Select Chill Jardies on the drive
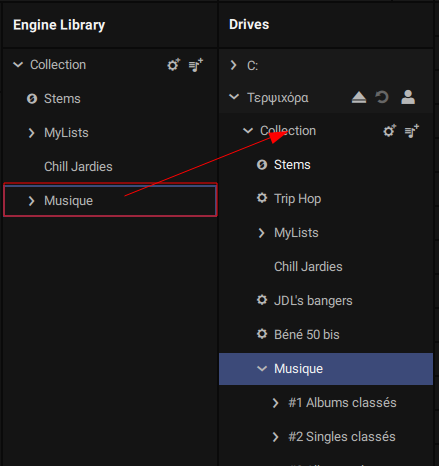The width and height of the screenshot is (439, 466). pyautogui.click(x=308, y=267)
